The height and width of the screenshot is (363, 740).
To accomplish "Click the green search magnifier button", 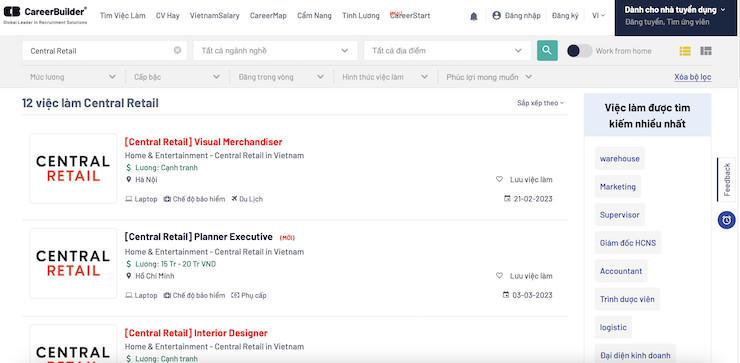I will pos(547,51).
